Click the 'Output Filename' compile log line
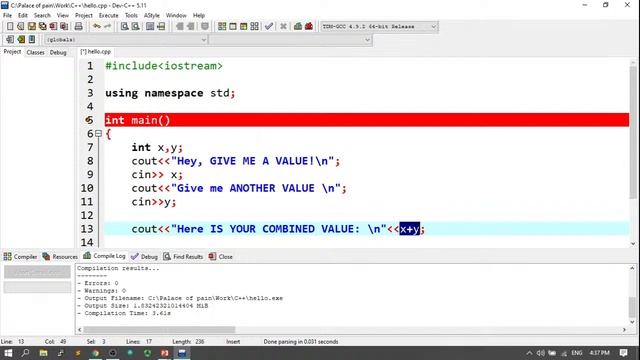Image resolution: width=640 pixels, height=360 pixels. (x=180, y=298)
